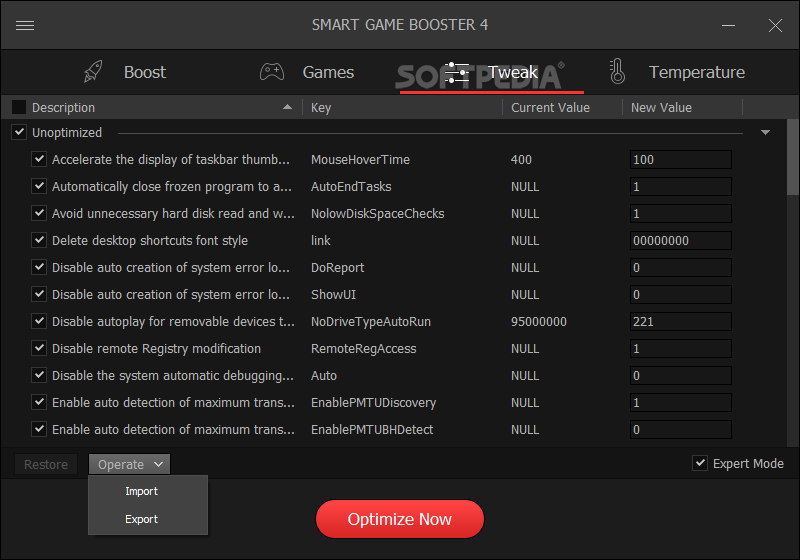
Task: Edit the DoReport new value field
Action: pyautogui.click(x=681, y=268)
